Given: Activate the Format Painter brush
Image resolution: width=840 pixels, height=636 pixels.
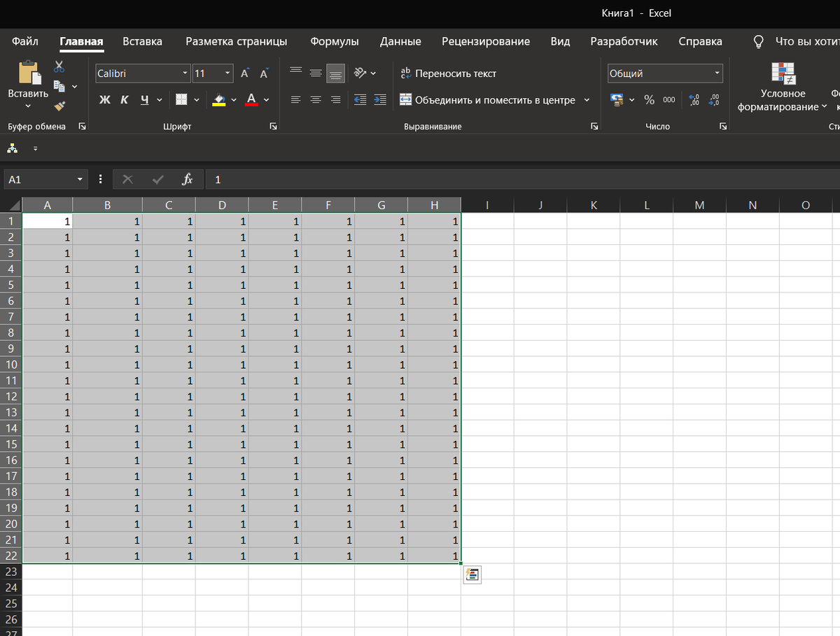Looking at the screenshot, I should coord(59,106).
